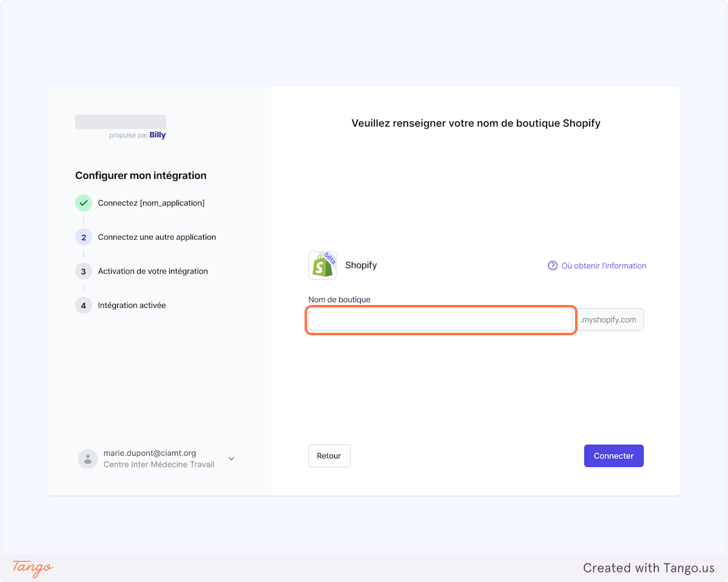728x582 pixels.
Task: Click the Shopify beta logo icon
Action: pos(322,266)
